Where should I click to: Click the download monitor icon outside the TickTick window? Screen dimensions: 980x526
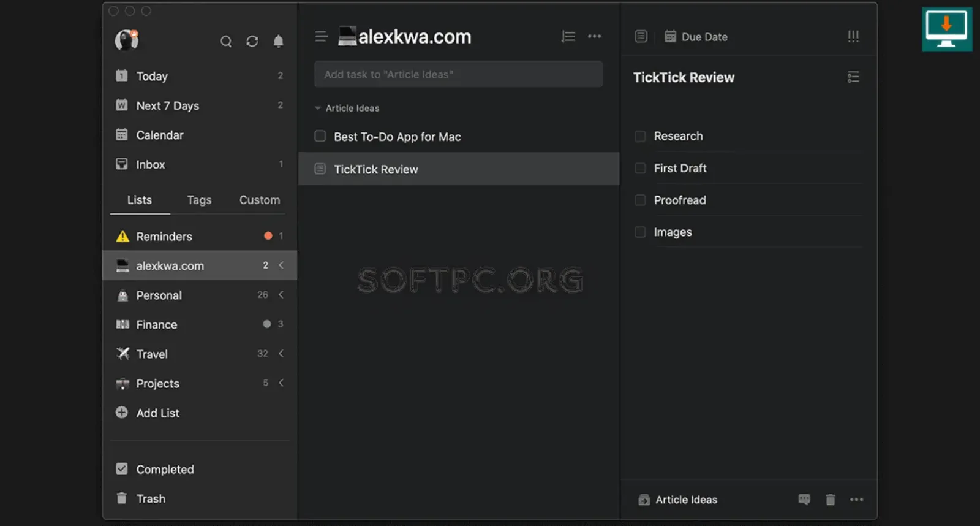coord(947,29)
